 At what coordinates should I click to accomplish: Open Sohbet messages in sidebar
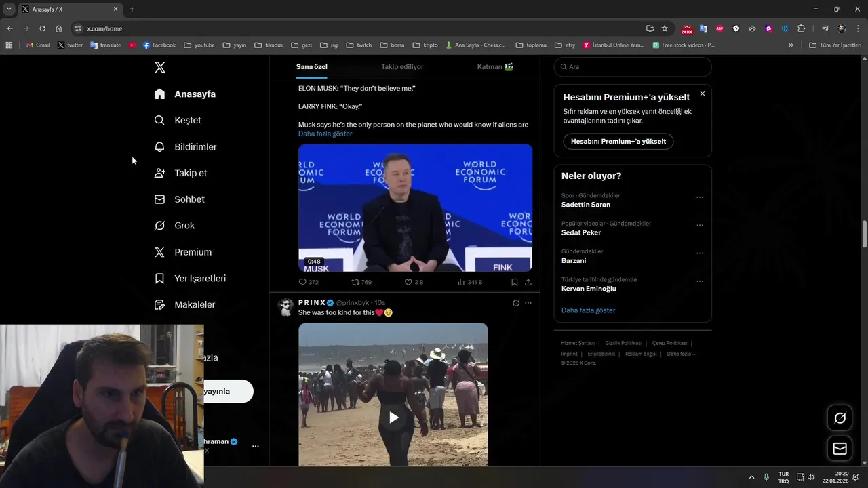[180, 199]
